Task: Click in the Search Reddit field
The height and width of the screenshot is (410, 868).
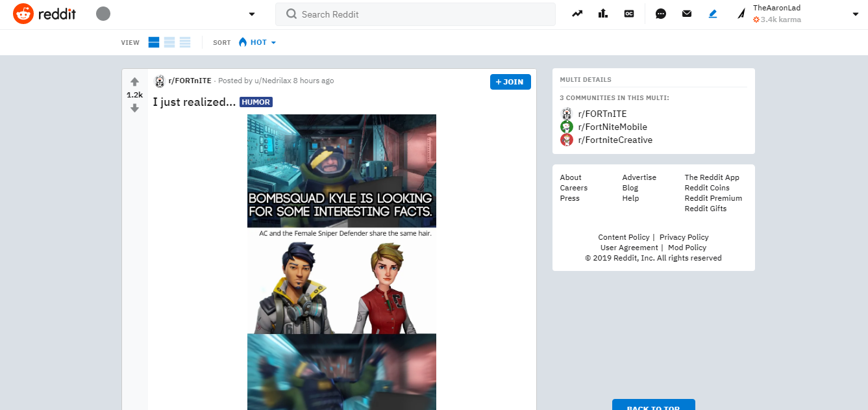Action: pos(415,14)
